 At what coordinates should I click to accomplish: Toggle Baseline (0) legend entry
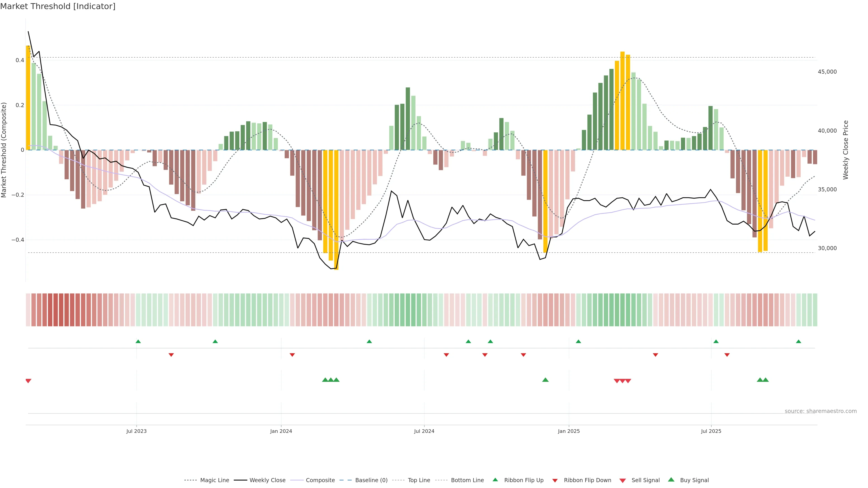[x=371, y=480]
